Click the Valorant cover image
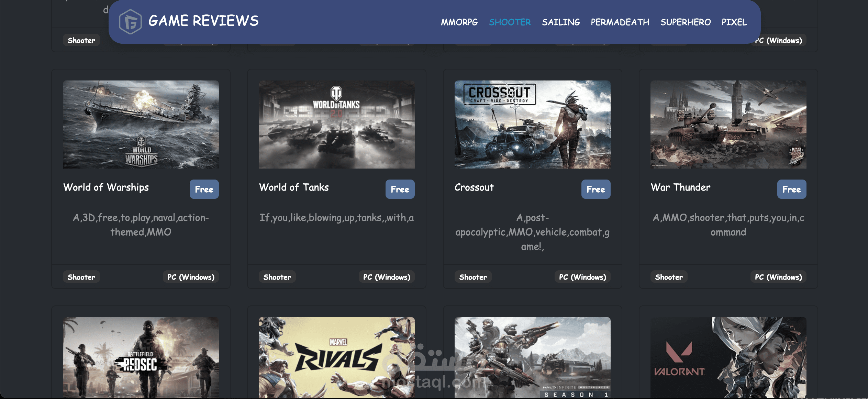This screenshot has height=399, width=868. tap(728, 358)
